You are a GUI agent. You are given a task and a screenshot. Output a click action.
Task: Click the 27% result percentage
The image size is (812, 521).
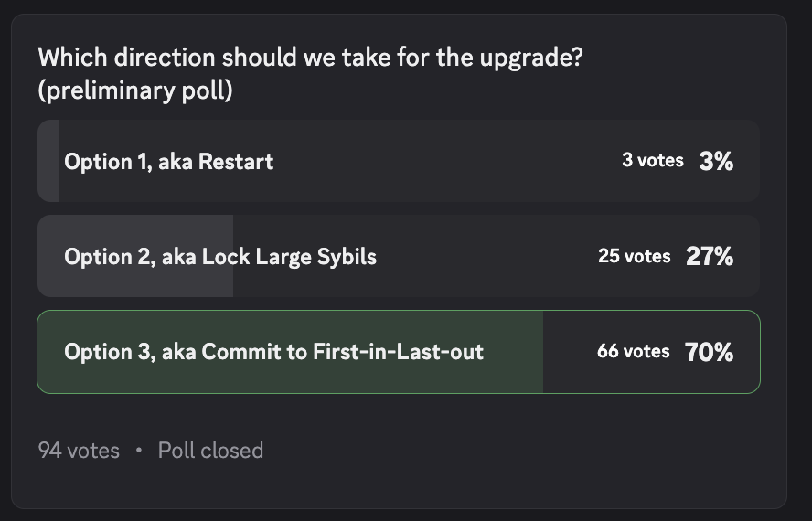click(x=710, y=256)
